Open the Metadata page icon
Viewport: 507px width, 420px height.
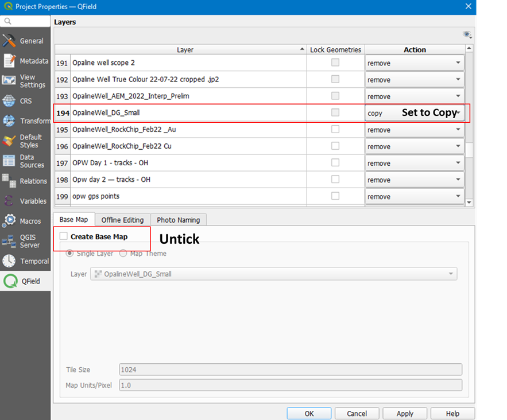click(x=9, y=61)
